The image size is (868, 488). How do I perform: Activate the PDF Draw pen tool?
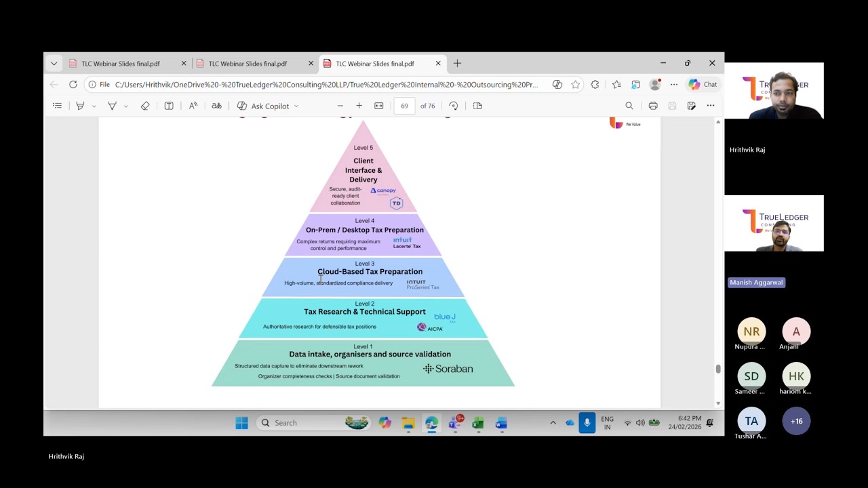pos(112,106)
